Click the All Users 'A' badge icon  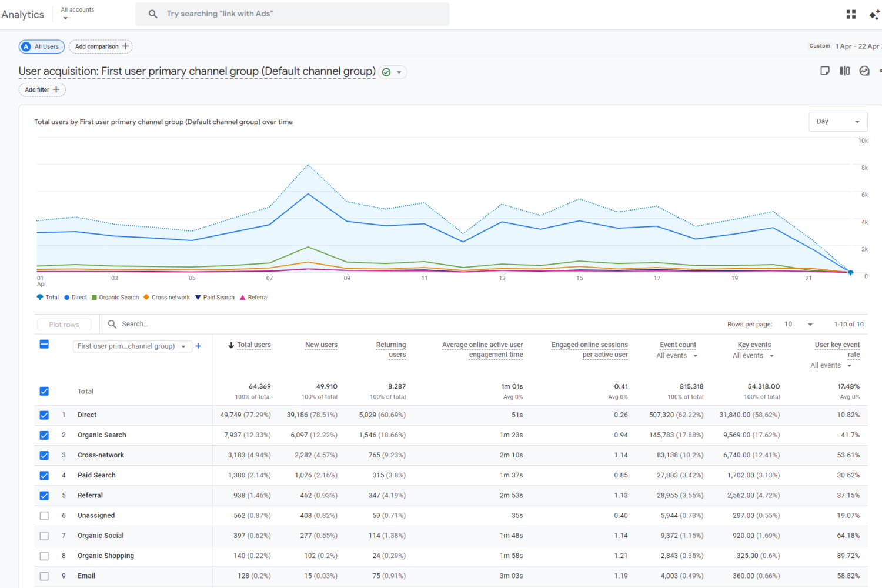pyautogui.click(x=26, y=46)
